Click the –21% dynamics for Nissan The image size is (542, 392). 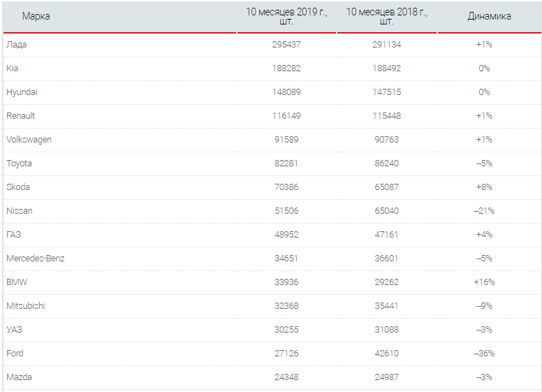click(484, 211)
